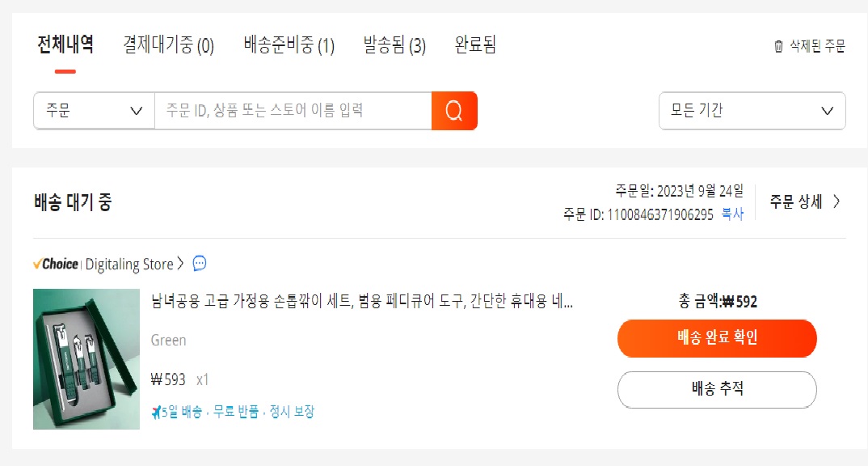Viewport: 868px width, 466px height.
Task: Open chat with Digitaling Store seller
Action: pyautogui.click(x=200, y=263)
